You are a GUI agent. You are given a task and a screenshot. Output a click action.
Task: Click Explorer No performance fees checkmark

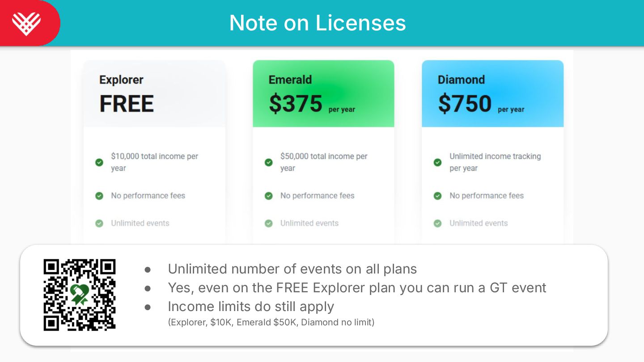click(99, 196)
